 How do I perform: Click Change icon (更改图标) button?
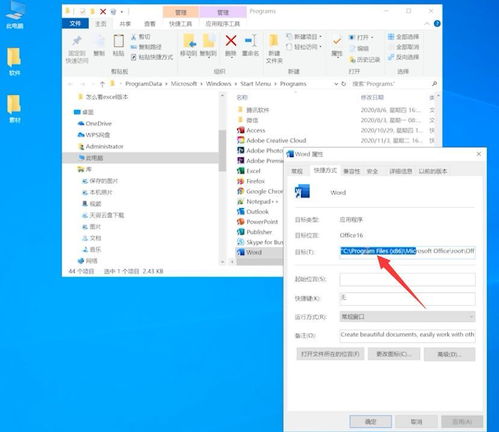click(x=394, y=354)
